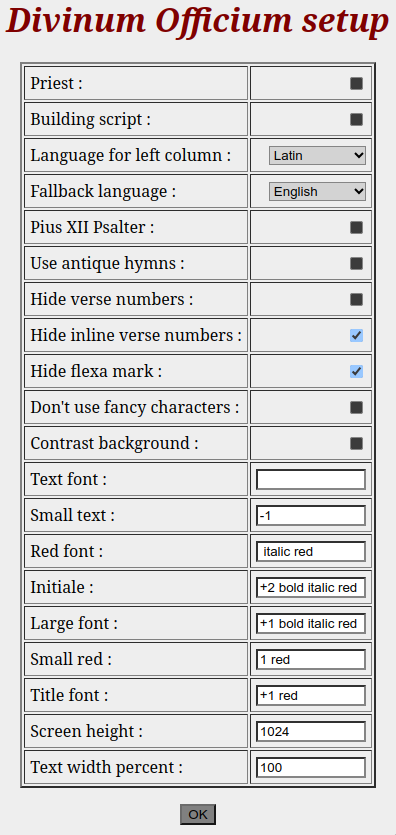Viewport: 396px width, 835px height.
Task: Uncheck the Hide flexa mark checkbox
Action: [357, 371]
